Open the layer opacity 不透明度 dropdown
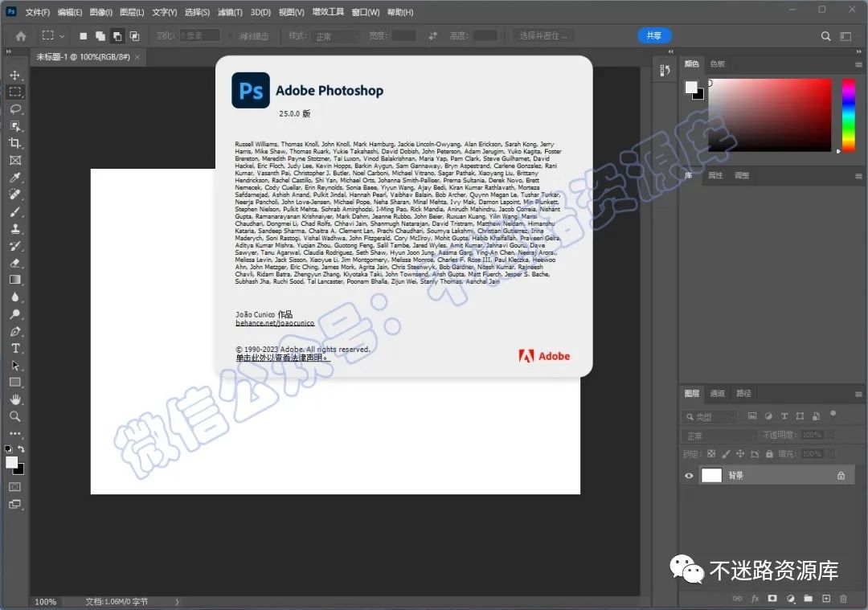Image resolution: width=868 pixels, height=610 pixels. point(830,435)
